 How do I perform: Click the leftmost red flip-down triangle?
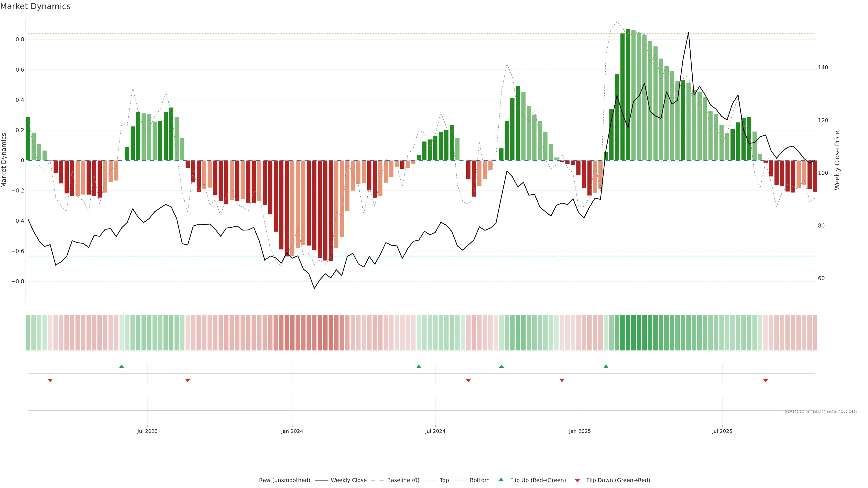50,380
